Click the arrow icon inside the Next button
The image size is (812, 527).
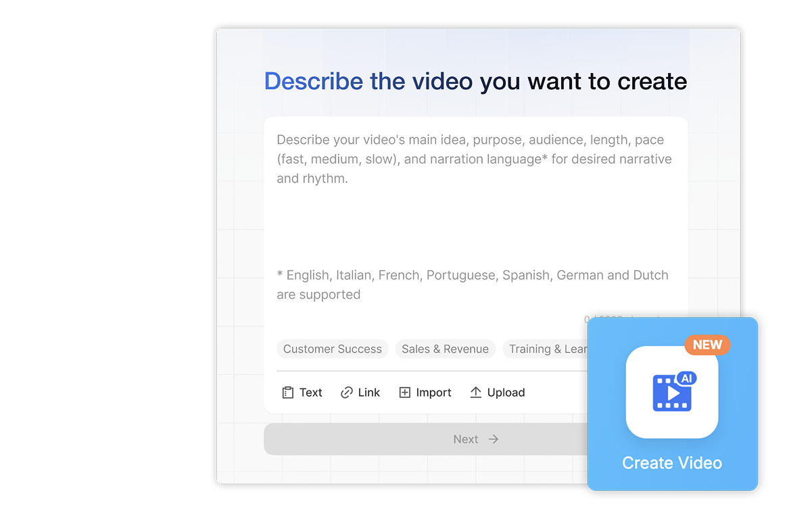[494, 438]
